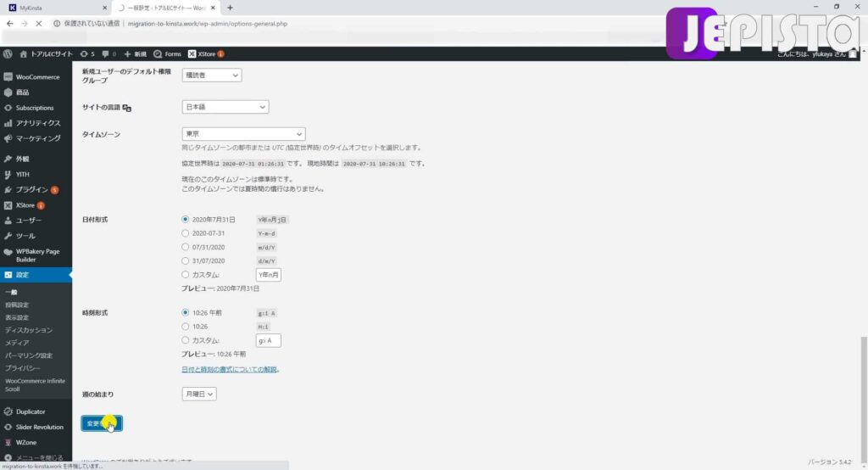This screenshot has height=470, width=868.
Task: Click the WPBakery Page Builder icon
Action: tap(8, 252)
